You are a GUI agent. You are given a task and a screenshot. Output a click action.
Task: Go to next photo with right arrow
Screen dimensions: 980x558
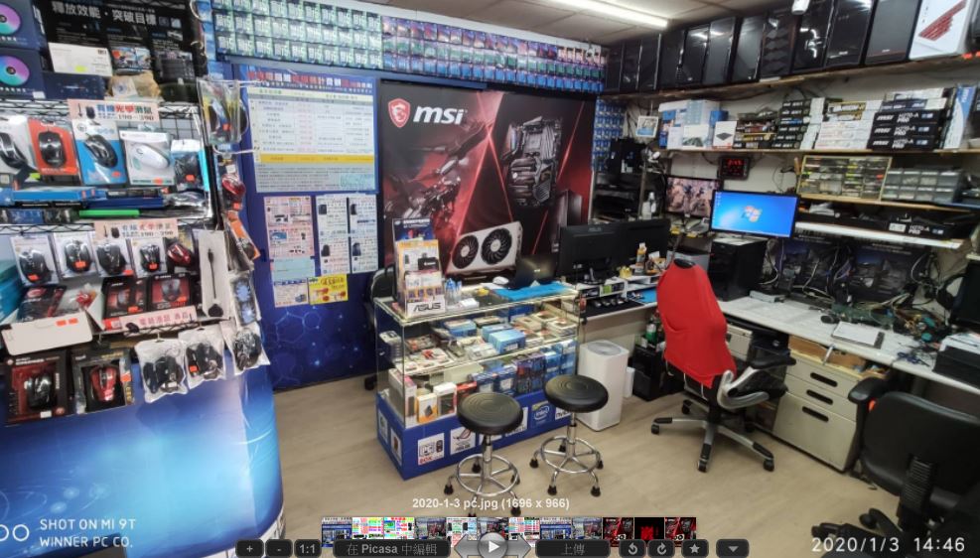[518, 547]
